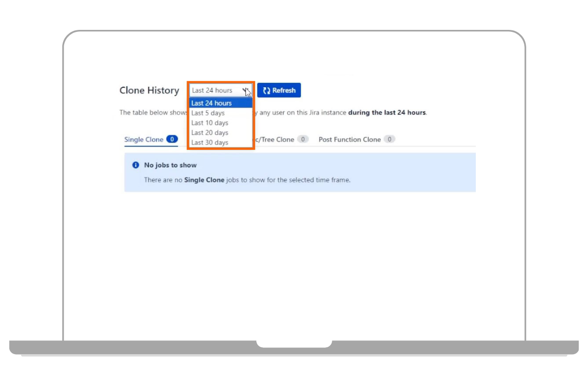This screenshot has height=387, width=588.
Task: Click the Post Function Clone count badge
Action: click(389, 139)
